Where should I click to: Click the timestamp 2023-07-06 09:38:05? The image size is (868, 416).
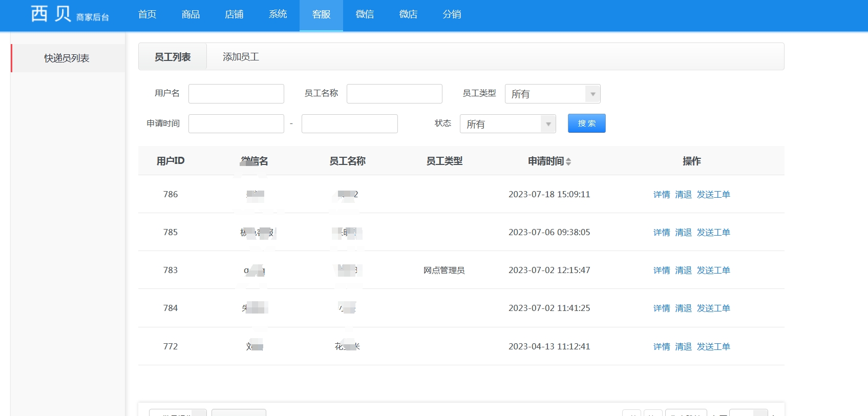[x=549, y=232]
